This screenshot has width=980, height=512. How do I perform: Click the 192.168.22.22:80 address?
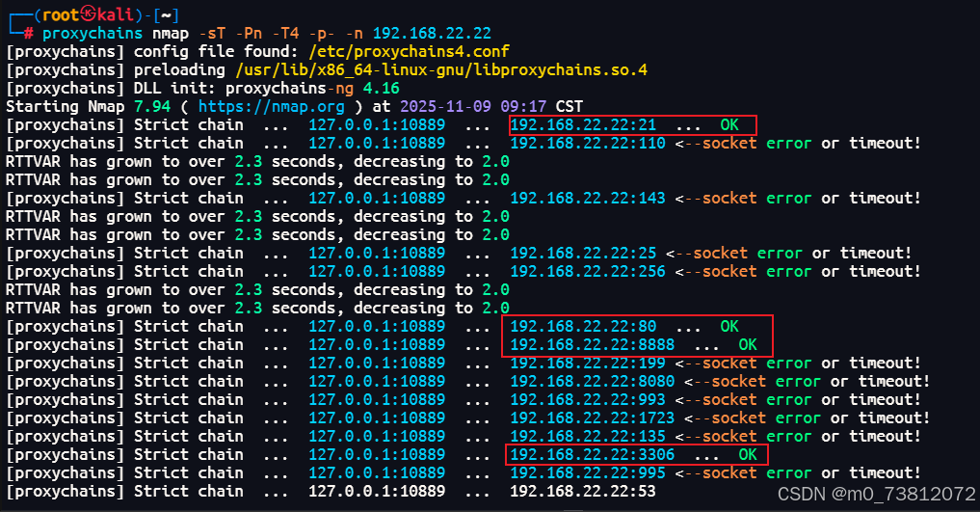(583, 326)
